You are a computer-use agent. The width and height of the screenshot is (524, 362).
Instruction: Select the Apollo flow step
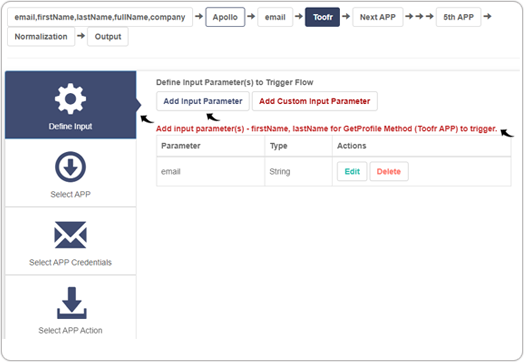[225, 17]
